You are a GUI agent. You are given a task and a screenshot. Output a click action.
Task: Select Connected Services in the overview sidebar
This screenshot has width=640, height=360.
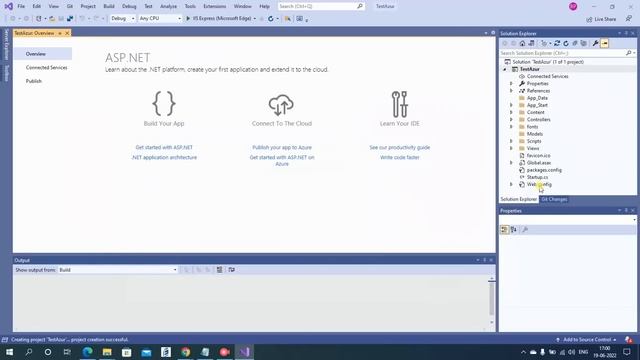point(47,67)
